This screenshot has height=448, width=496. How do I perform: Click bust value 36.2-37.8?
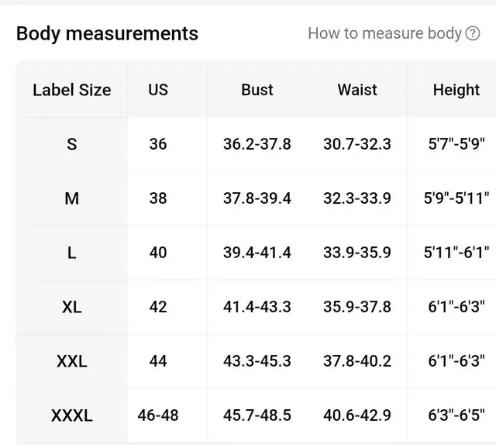tap(257, 144)
